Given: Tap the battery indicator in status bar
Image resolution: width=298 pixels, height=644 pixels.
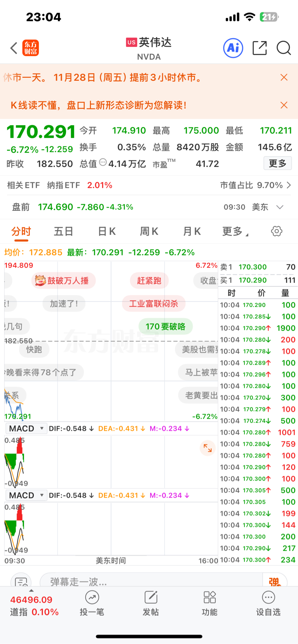Looking at the screenshot, I should (x=269, y=17).
